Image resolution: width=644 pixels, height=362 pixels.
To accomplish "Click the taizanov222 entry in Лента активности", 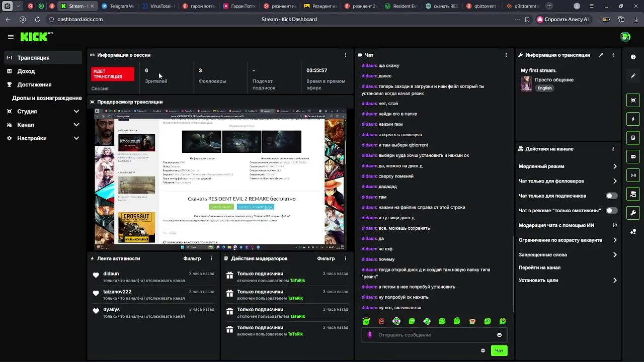I will tap(154, 295).
